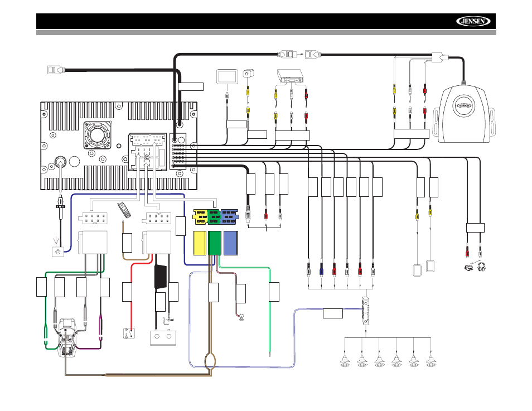Screen dimensions: 532x411
Task: Select the parking brake lamp icon
Action: [x=241, y=317]
